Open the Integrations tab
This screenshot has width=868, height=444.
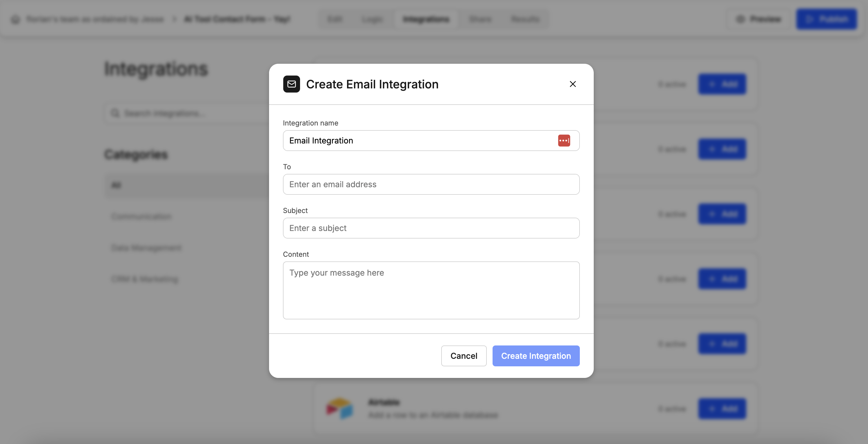(426, 19)
